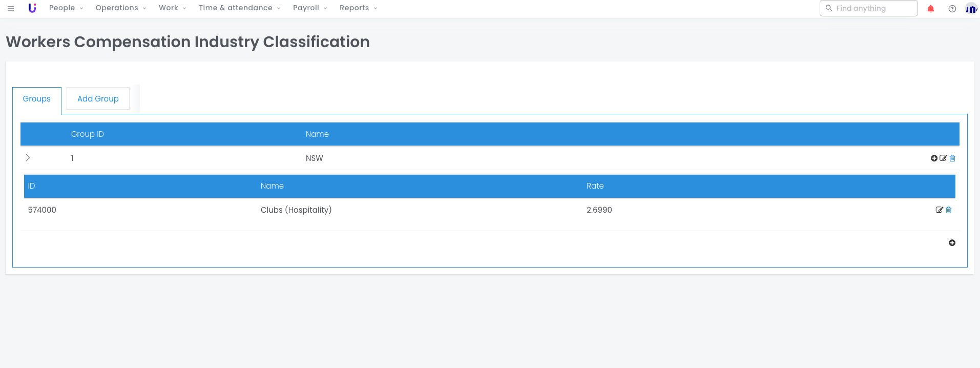This screenshot has height=368, width=980.
Task: Click the plus icon below the classification table
Action: pos(952,243)
